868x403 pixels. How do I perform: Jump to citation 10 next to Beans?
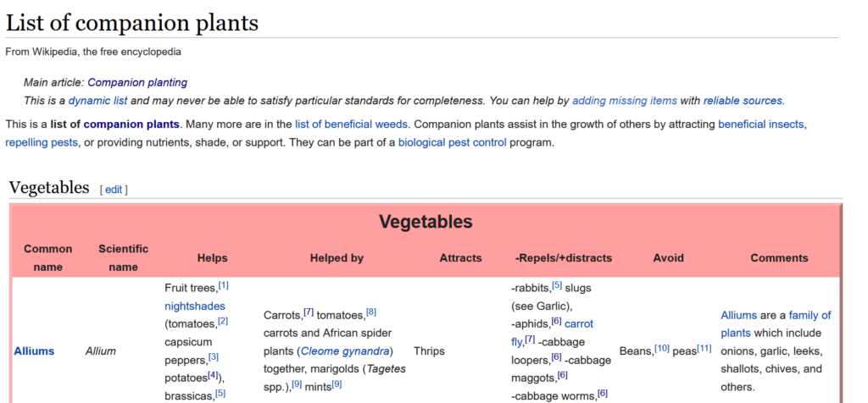661,348
